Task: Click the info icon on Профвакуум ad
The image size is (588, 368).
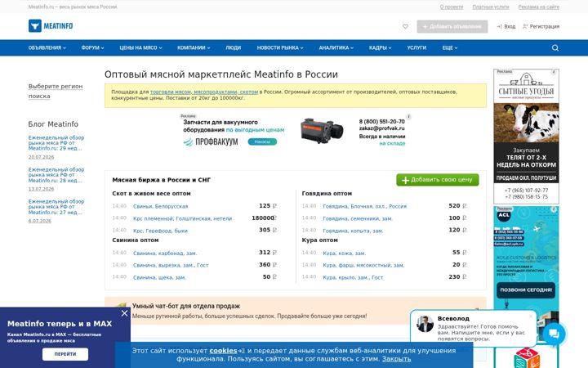Action: click(409, 117)
